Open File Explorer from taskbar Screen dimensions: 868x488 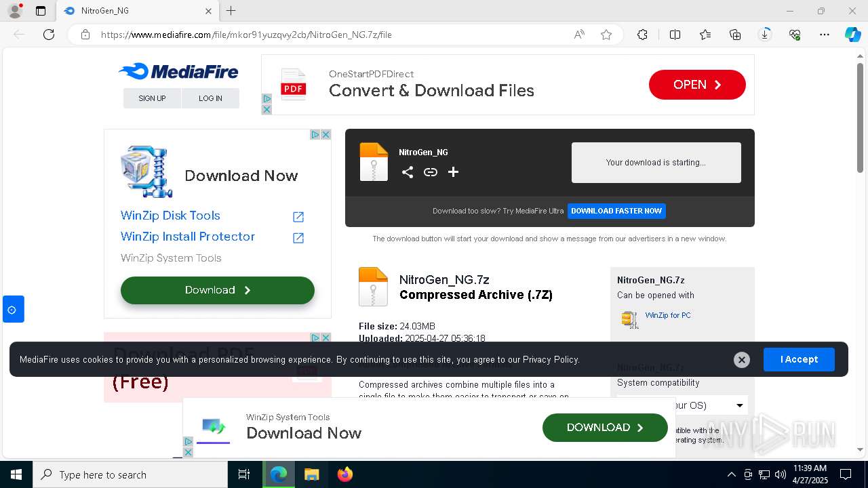click(x=311, y=474)
